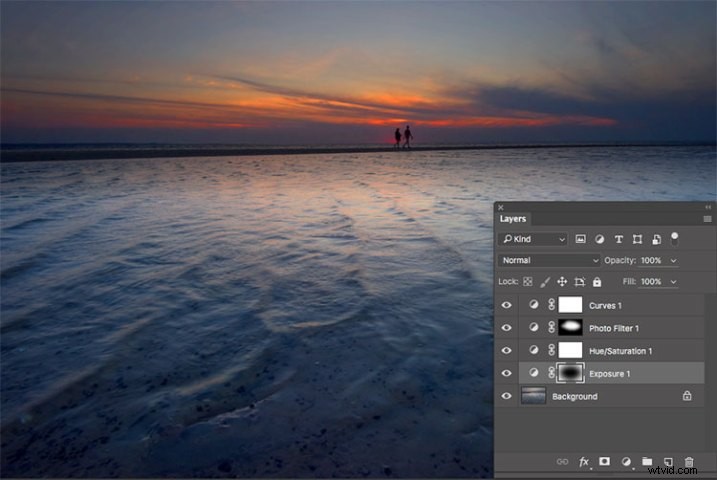Select the Hue/Saturation 1 layer name
Image resolution: width=717 pixels, height=480 pixels.
point(621,352)
